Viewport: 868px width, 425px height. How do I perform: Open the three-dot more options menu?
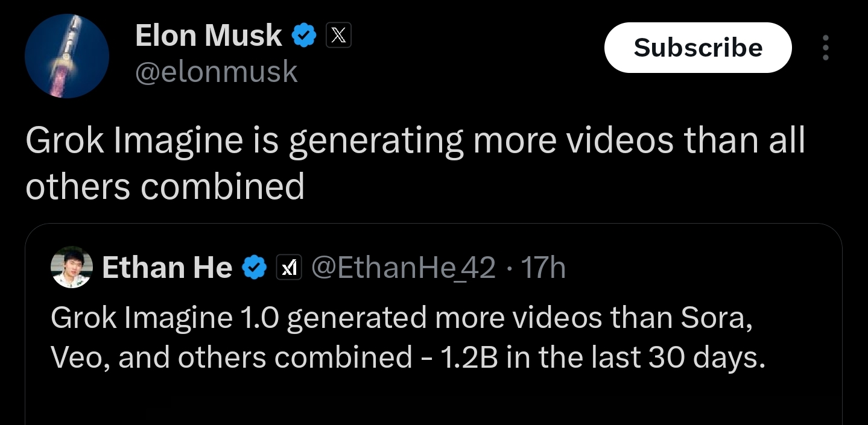825,48
